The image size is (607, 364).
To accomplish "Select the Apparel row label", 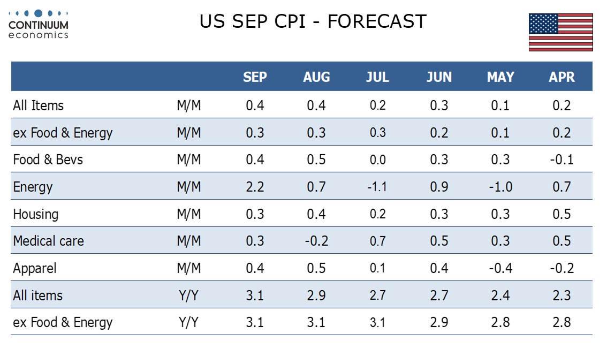I will (35, 268).
